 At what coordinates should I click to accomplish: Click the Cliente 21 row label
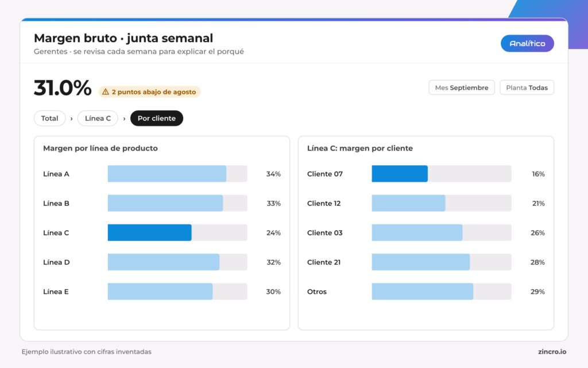[x=324, y=262]
